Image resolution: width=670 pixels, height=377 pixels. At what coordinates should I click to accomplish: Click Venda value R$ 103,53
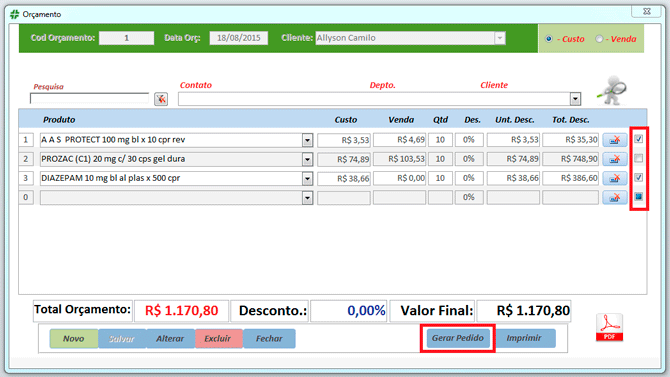(x=399, y=159)
